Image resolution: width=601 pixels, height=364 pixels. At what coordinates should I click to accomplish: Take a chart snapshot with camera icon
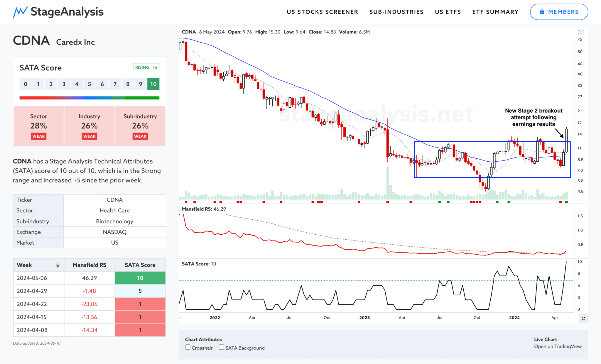tap(581, 32)
